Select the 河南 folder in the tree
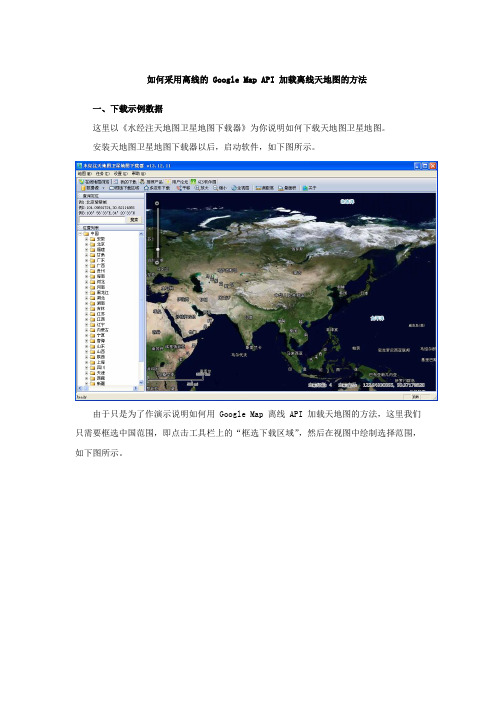 (98, 287)
